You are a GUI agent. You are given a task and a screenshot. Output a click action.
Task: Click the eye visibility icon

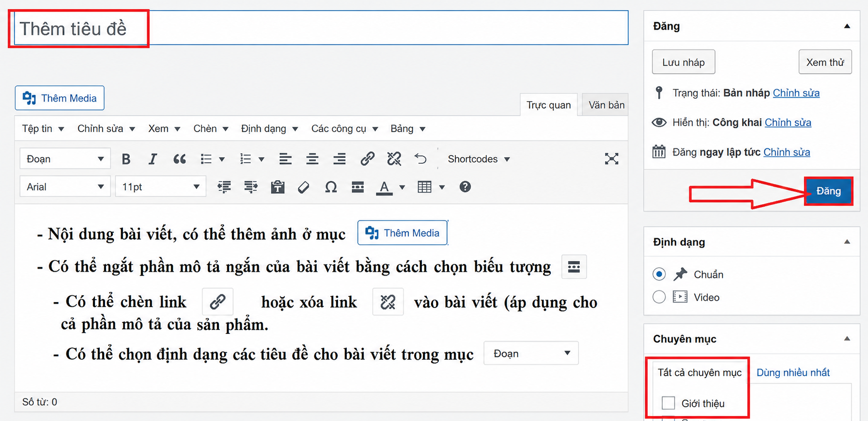click(x=659, y=122)
